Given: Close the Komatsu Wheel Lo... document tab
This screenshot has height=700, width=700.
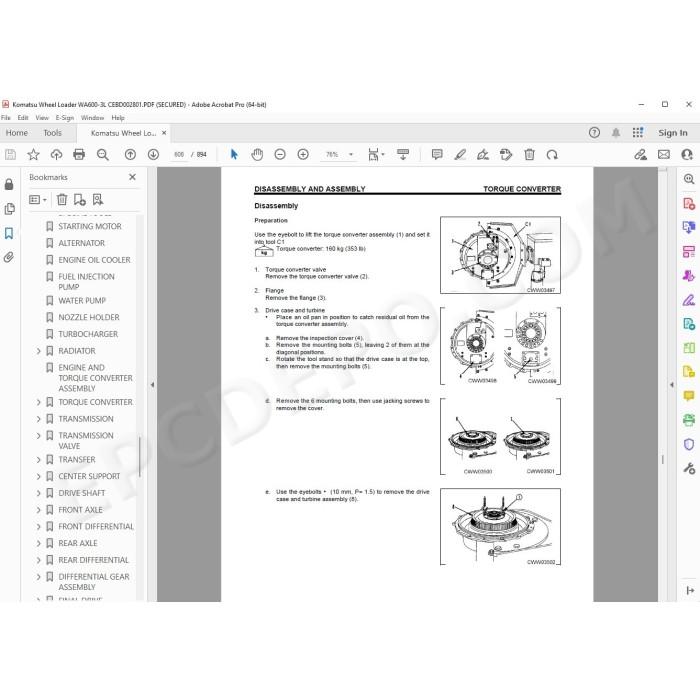Looking at the screenshot, I should [164, 133].
